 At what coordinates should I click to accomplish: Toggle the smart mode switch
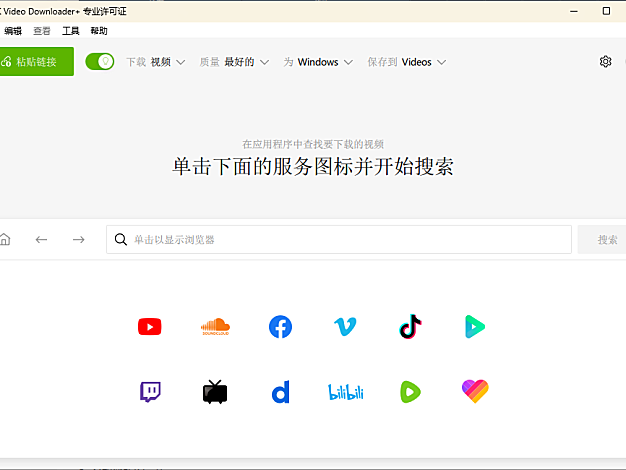tap(100, 61)
